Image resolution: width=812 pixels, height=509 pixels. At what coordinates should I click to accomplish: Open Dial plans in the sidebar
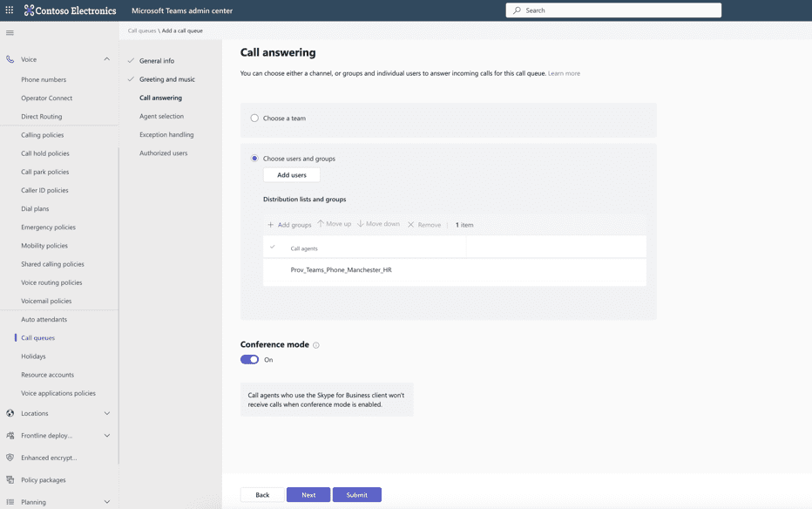[35, 208]
